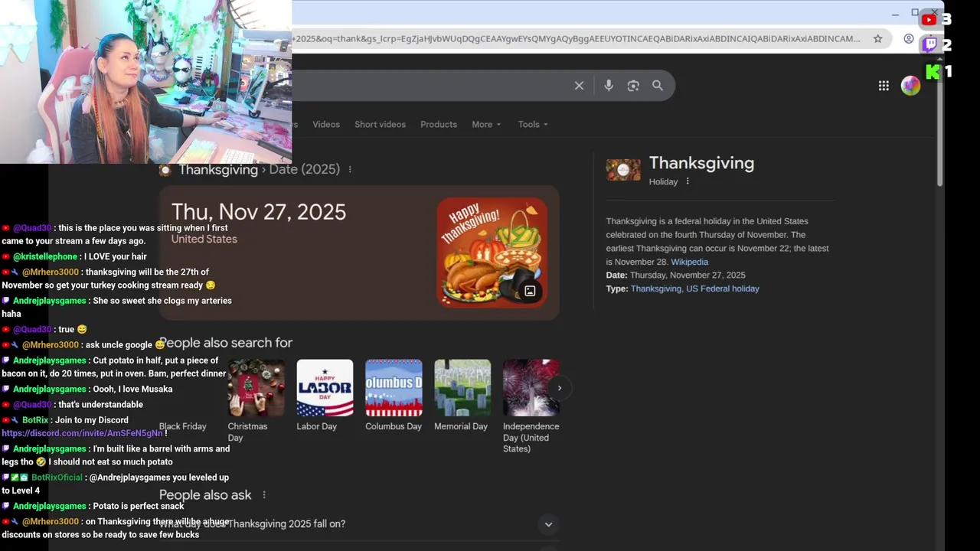Select the Black Friday suggestion label
This screenshot has height=551, width=980.
coord(183,426)
